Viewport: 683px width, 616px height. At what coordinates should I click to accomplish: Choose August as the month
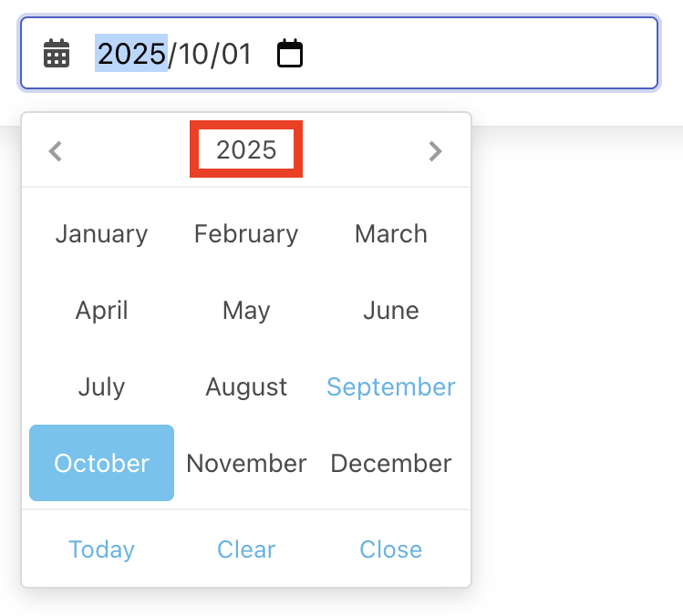coord(246,387)
